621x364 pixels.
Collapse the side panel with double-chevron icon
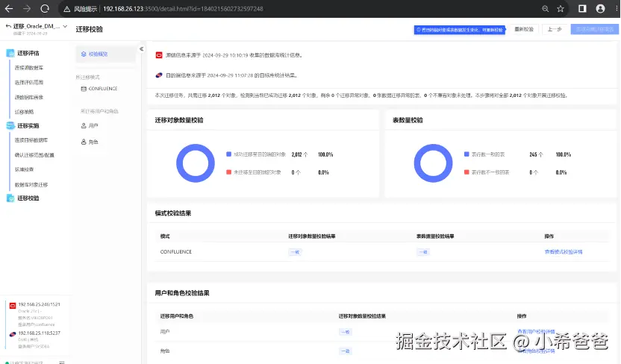tap(141, 49)
